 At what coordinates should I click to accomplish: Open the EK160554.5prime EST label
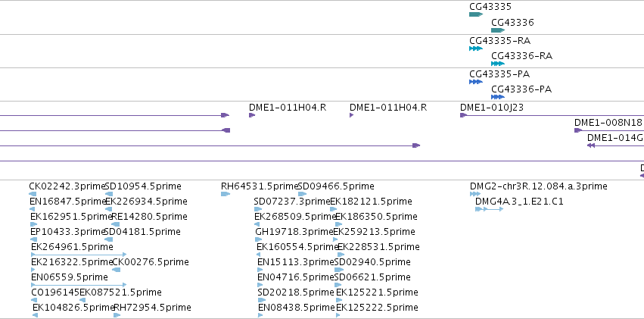[x=297, y=247]
